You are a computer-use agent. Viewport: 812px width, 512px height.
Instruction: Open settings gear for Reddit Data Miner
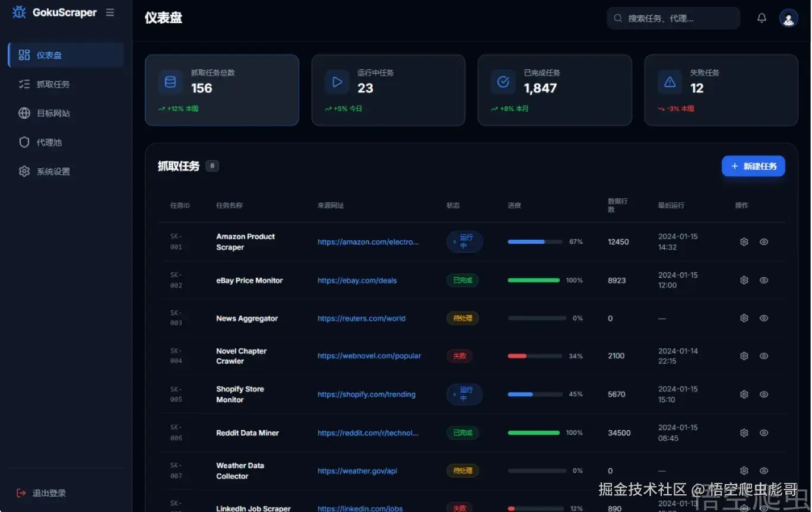pos(744,433)
